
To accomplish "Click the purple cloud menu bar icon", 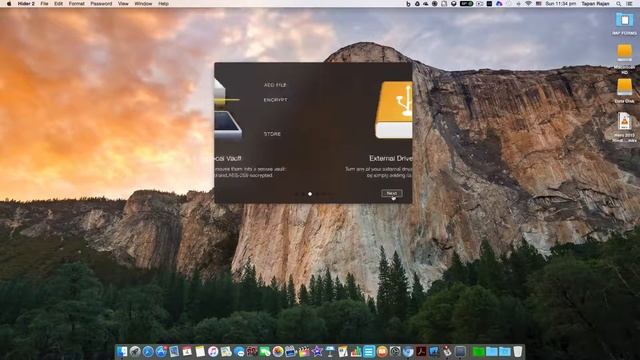I will click(499, 3).
